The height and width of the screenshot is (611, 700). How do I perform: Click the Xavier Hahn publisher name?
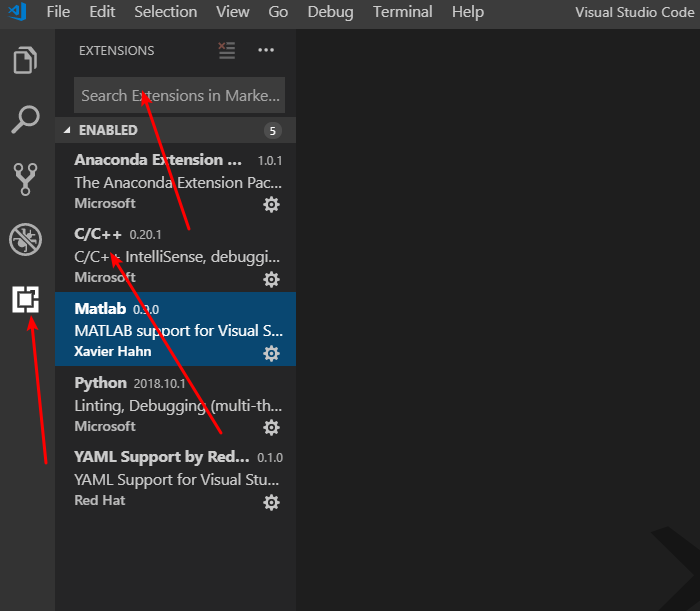pyautogui.click(x=112, y=351)
